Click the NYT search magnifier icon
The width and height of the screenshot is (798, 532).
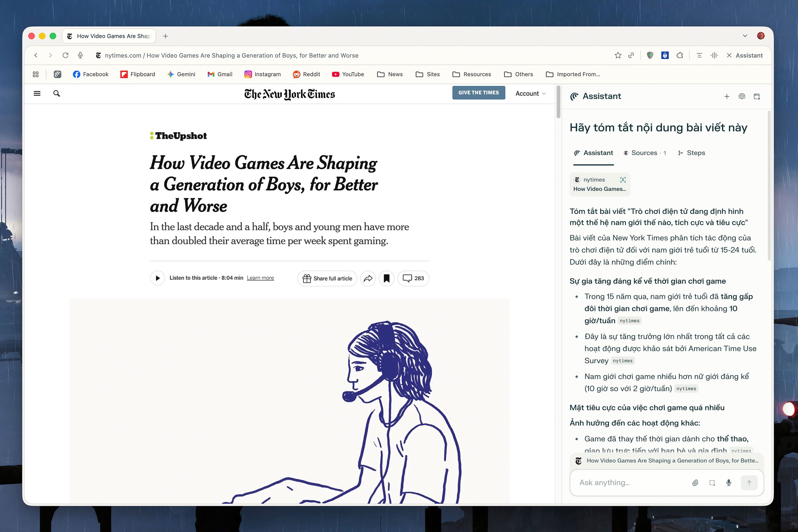click(57, 93)
